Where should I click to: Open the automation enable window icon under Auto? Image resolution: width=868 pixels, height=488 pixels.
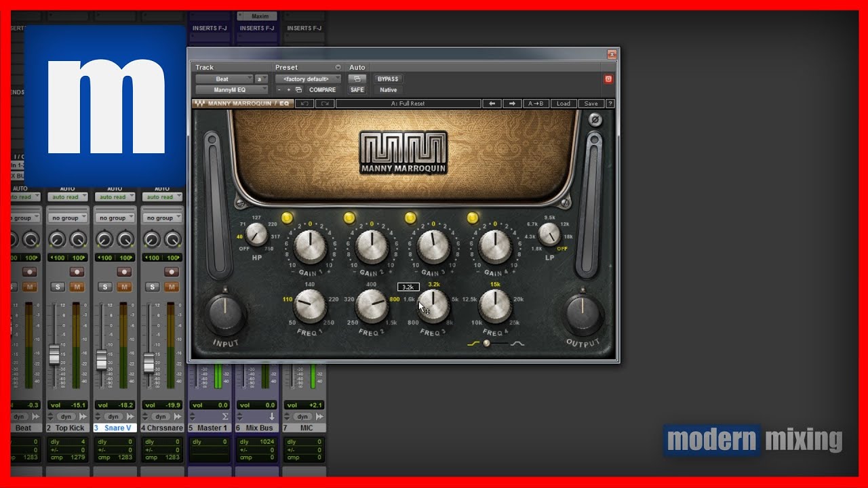point(357,79)
